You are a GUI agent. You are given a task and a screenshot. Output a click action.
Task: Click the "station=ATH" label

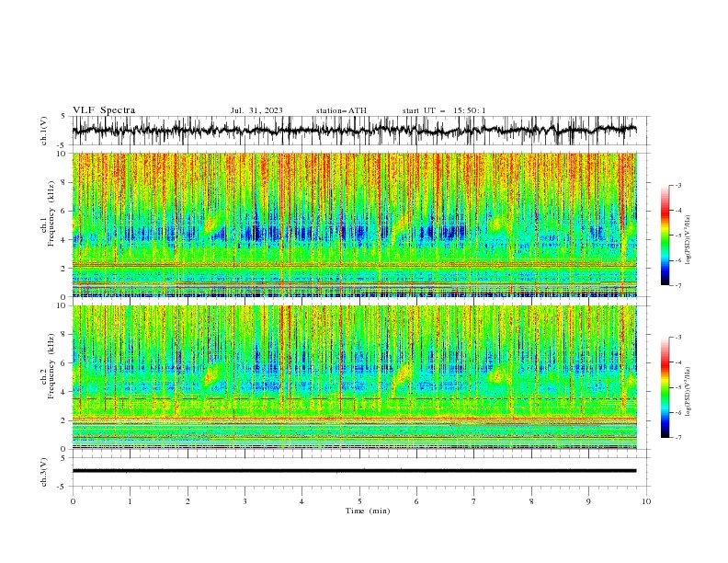[341, 110]
